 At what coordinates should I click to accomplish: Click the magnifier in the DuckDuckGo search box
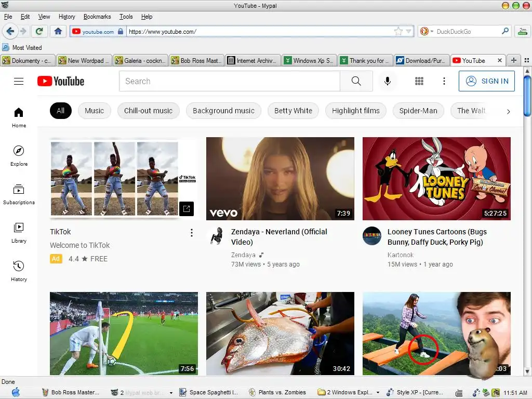(x=505, y=31)
